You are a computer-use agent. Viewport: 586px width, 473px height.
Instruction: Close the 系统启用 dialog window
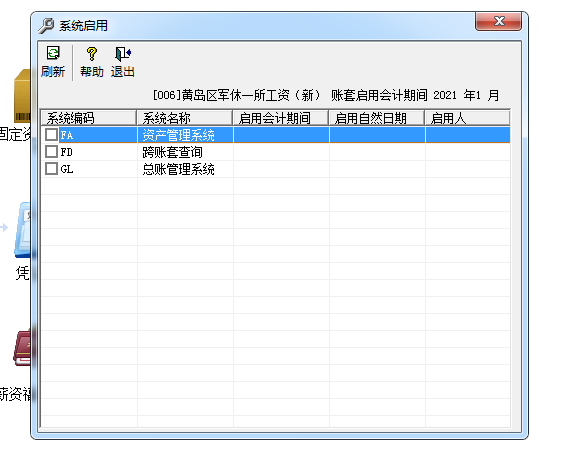coord(499,21)
